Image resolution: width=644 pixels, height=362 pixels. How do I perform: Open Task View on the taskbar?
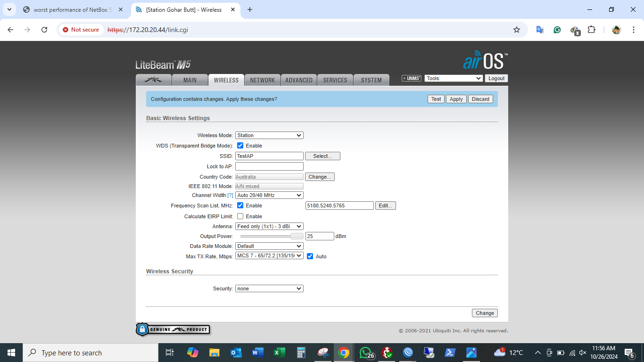(170, 353)
